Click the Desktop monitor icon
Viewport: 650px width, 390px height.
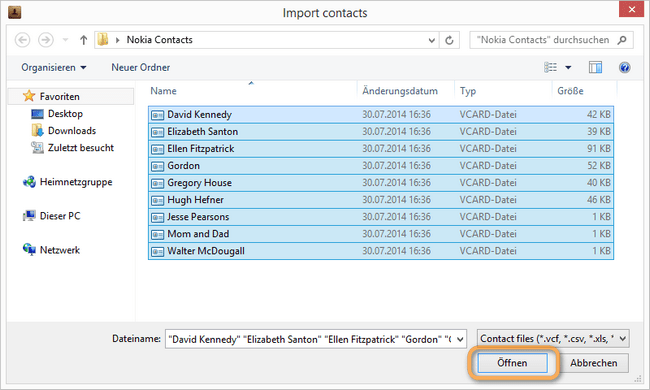(x=37, y=114)
